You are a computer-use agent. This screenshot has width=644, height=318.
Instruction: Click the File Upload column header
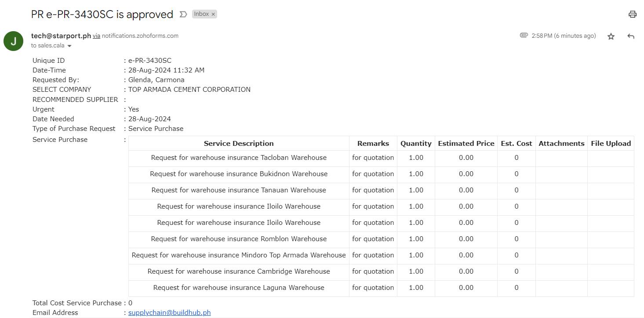(x=610, y=144)
